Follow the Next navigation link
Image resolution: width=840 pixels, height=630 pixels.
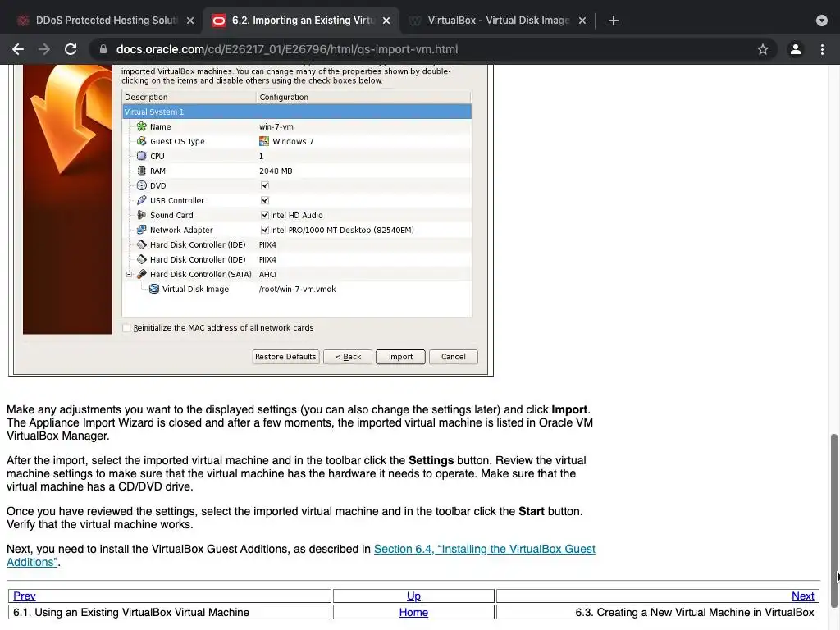[802, 596]
